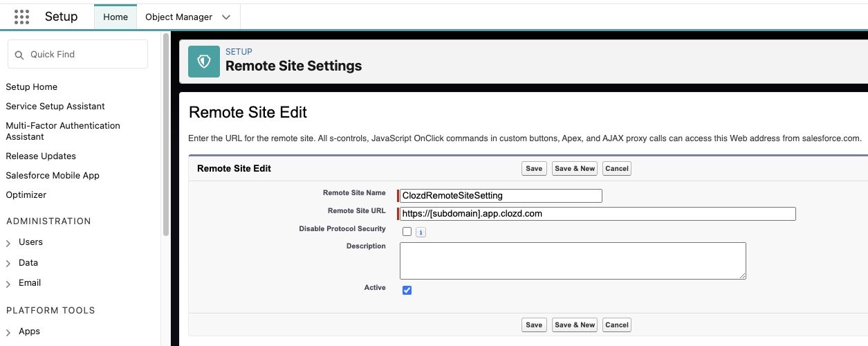Click the Disable Protocol Security info icon

[x=421, y=233]
